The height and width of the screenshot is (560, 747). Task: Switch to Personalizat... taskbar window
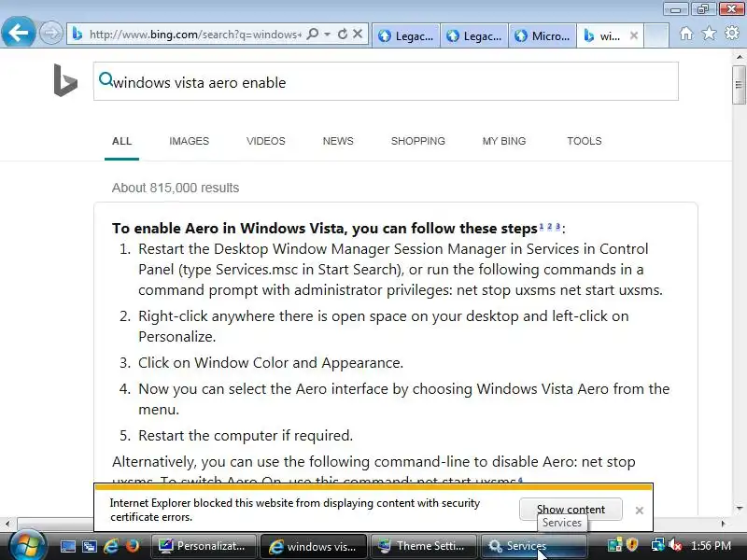(204, 546)
